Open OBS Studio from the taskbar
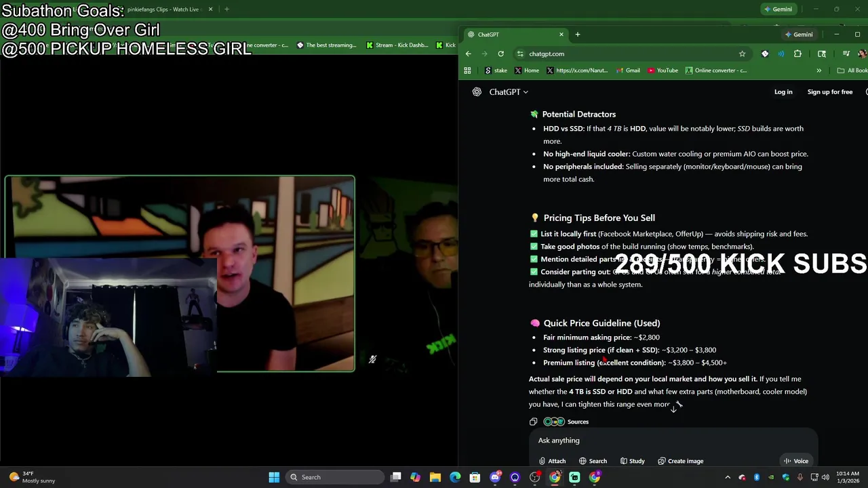 (x=535, y=477)
